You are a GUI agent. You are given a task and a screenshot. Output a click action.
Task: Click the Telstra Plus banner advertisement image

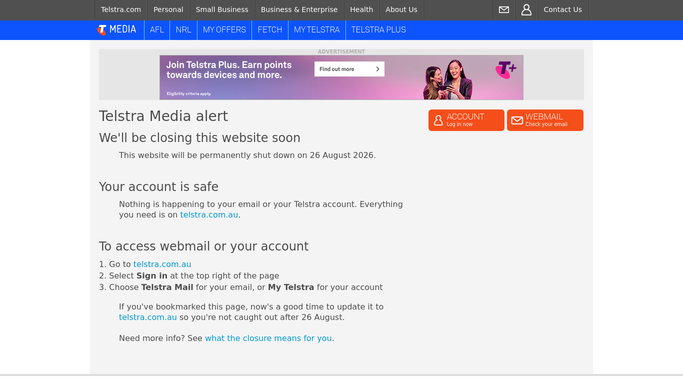point(342,77)
